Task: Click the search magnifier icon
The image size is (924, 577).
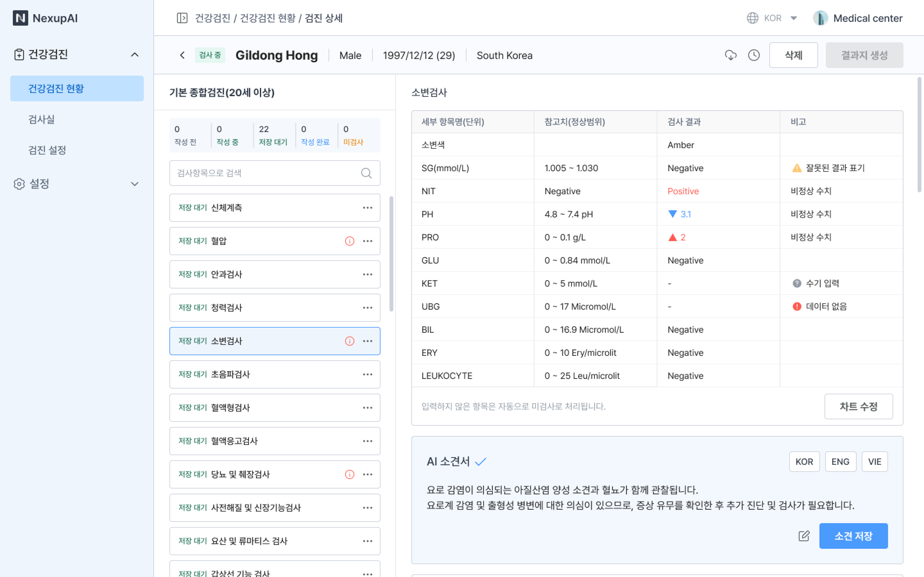Action: pyautogui.click(x=366, y=173)
